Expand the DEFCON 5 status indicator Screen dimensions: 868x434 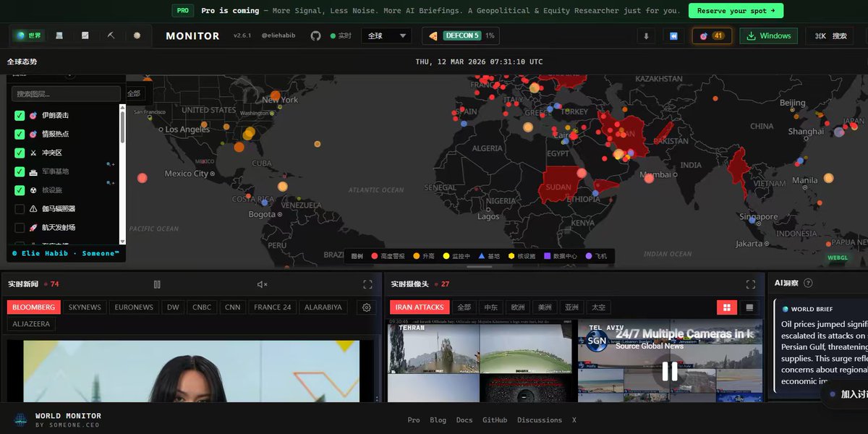[460, 35]
